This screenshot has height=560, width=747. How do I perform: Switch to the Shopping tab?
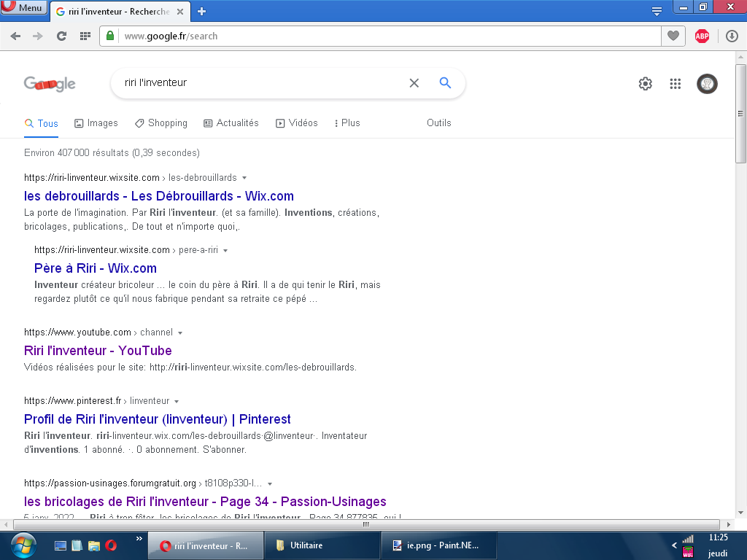pos(161,122)
